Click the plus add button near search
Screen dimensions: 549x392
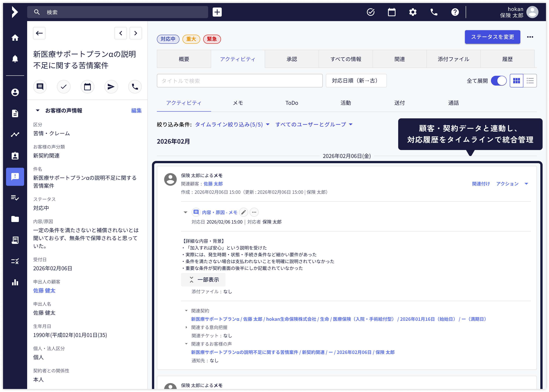tap(217, 12)
